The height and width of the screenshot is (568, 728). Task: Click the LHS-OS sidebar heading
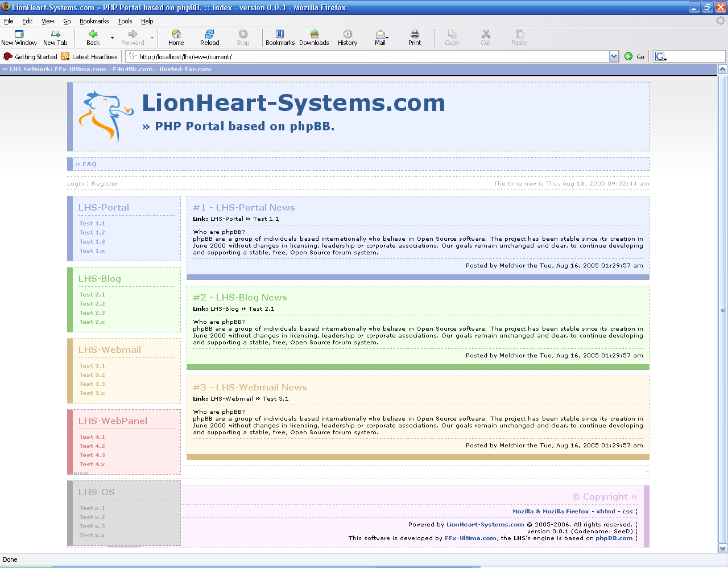point(97,492)
